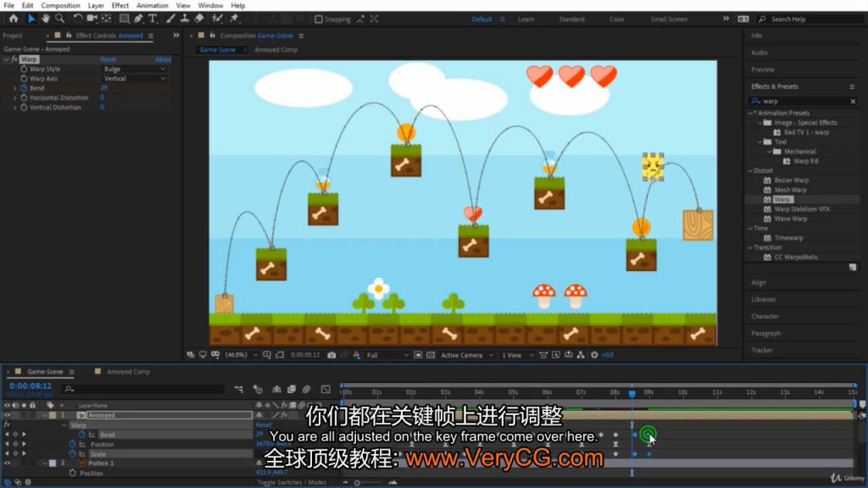Open the Warp Style dropdown

click(135, 69)
